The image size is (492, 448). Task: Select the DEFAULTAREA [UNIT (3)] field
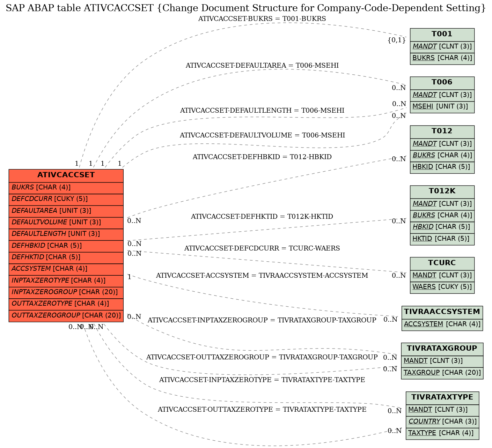[x=66, y=211]
